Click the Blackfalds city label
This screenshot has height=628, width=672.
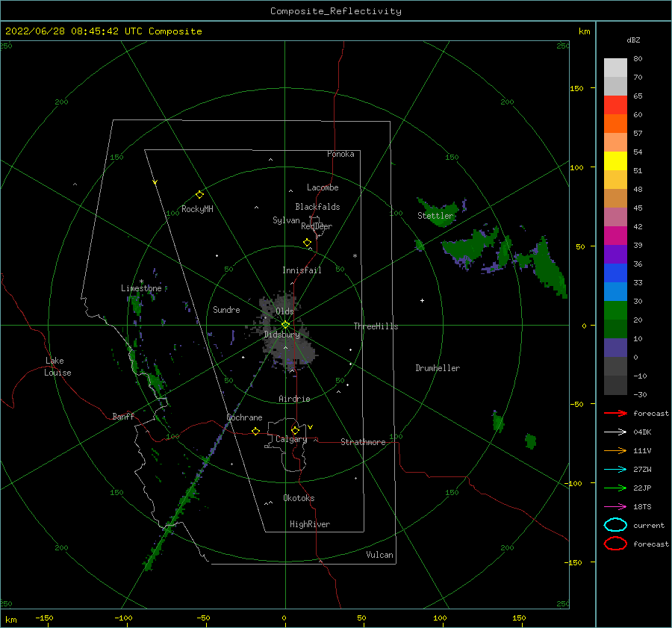point(317,207)
